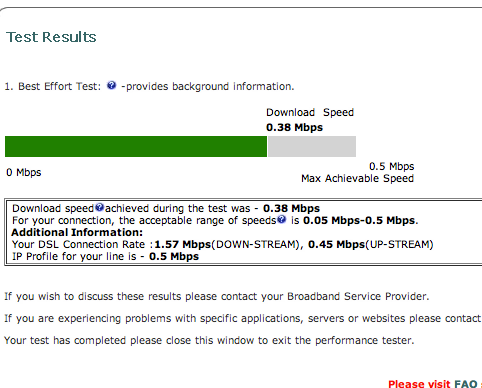Click the Max Achievable Speed label
This screenshot has height=388, width=482.
tap(357, 178)
